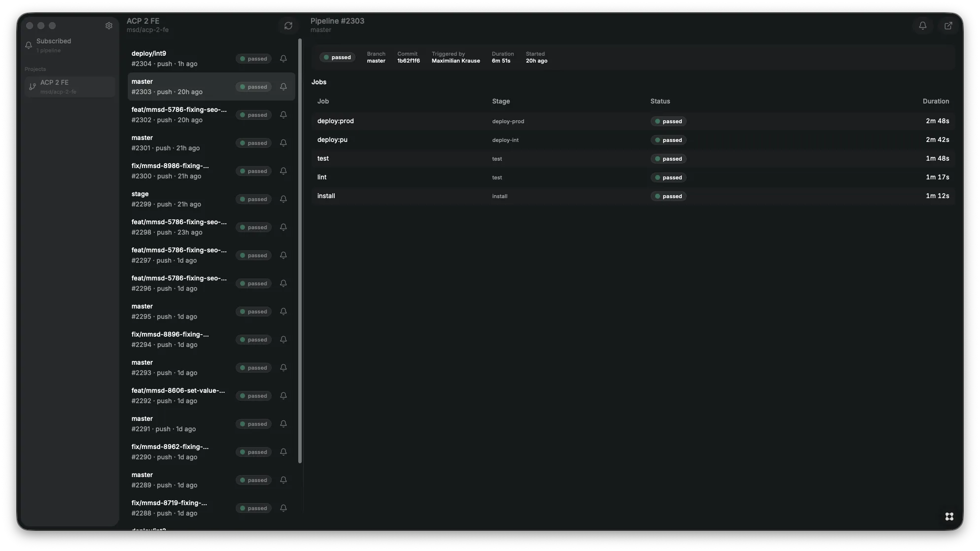Open stage pipeline #2299
980x551 pixels.
pos(211,199)
